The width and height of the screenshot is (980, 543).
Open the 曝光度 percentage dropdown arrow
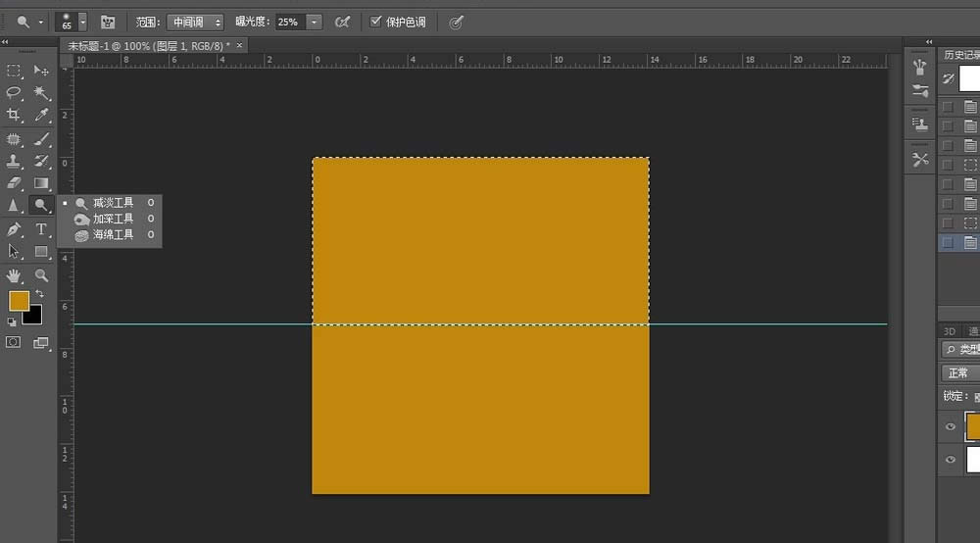(x=315, y=23)
